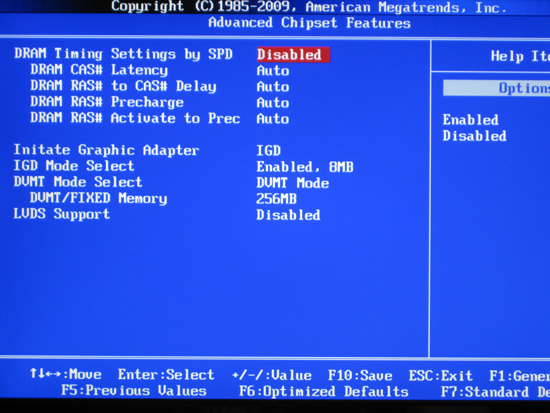Select the IGD Mode Select label
The height and width of the screenshot is (413, 550).
coord(74,166)
